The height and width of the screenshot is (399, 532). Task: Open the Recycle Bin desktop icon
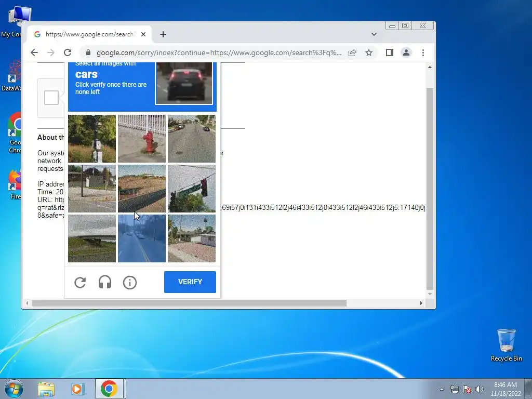click(506, 345)
